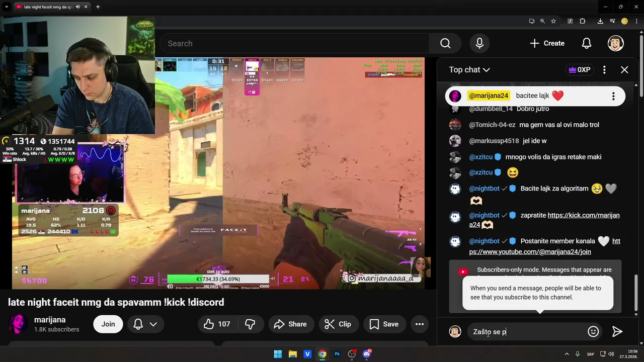Viewport: 644px width, 362px height.
Task: Click the chat message input field
Action: coord(527,332)
